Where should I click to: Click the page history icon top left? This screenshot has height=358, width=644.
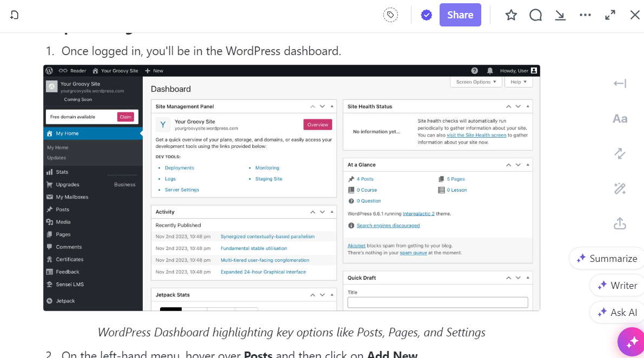click(15, 15)
